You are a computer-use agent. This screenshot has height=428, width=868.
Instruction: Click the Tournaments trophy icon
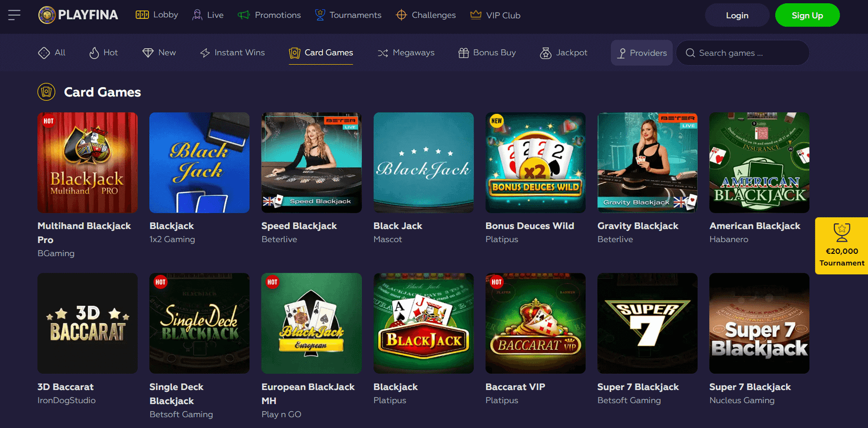[x=320, y=15]
